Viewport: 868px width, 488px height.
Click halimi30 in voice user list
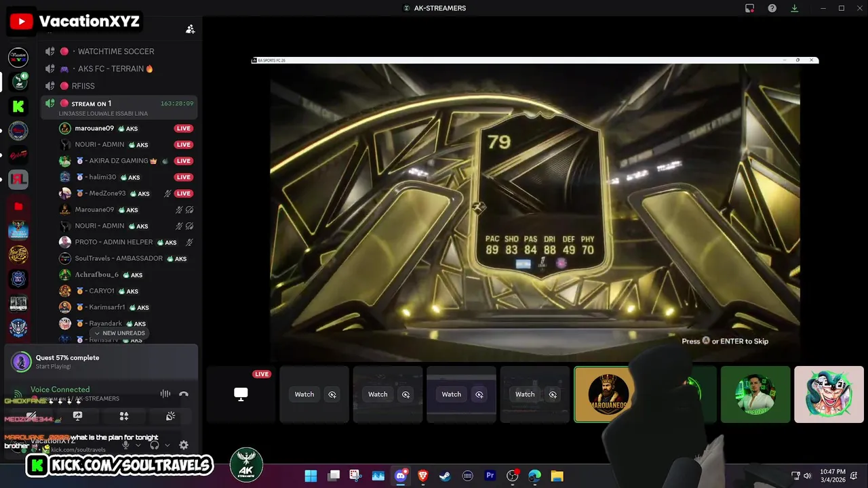pos(126,177)
